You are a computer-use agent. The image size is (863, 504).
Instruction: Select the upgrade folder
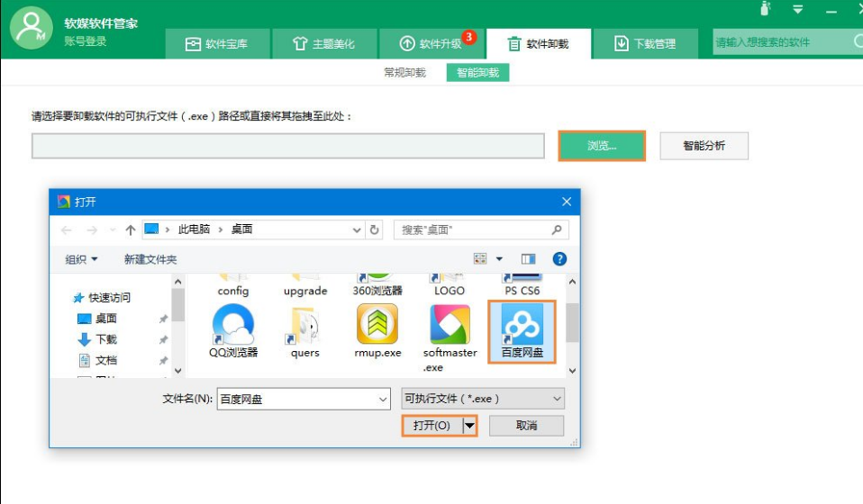pos(305,285)
